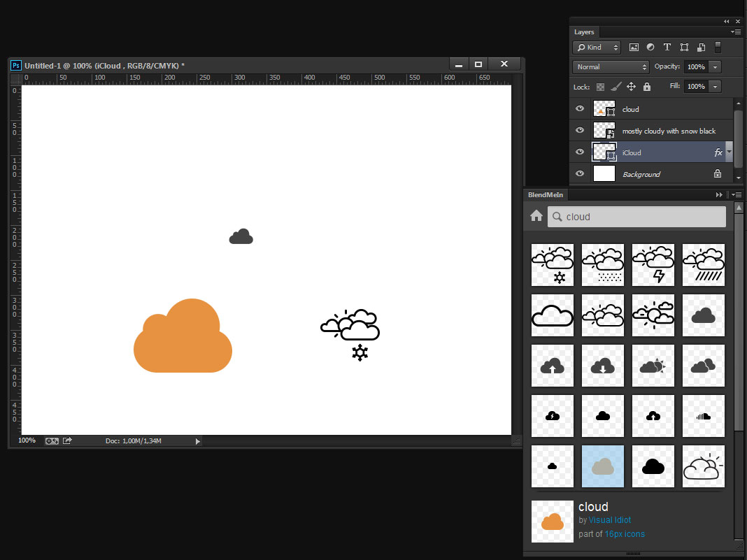This screenshot has height=560, width=747.
Task: Open the layer styles list on iCloud layer
Action: coord(727,152)
